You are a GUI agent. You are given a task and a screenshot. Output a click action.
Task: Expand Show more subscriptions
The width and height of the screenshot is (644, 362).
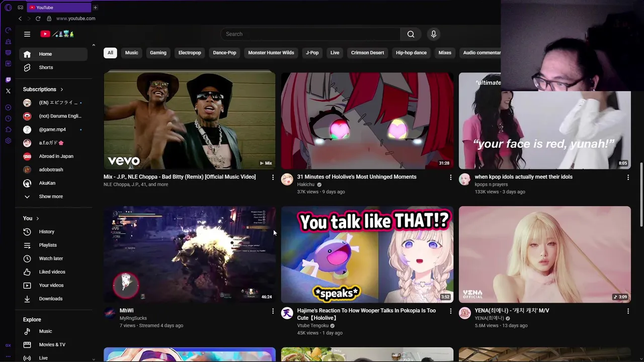[53, 197]
